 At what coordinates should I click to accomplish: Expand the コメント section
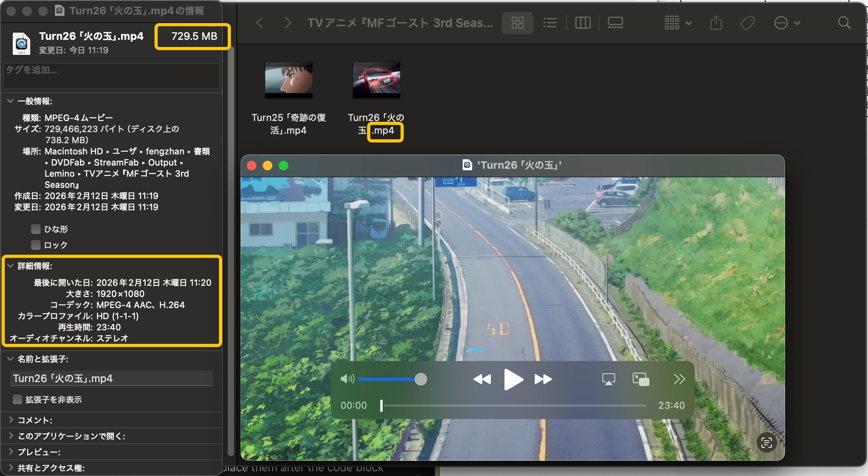pos(10,420)
